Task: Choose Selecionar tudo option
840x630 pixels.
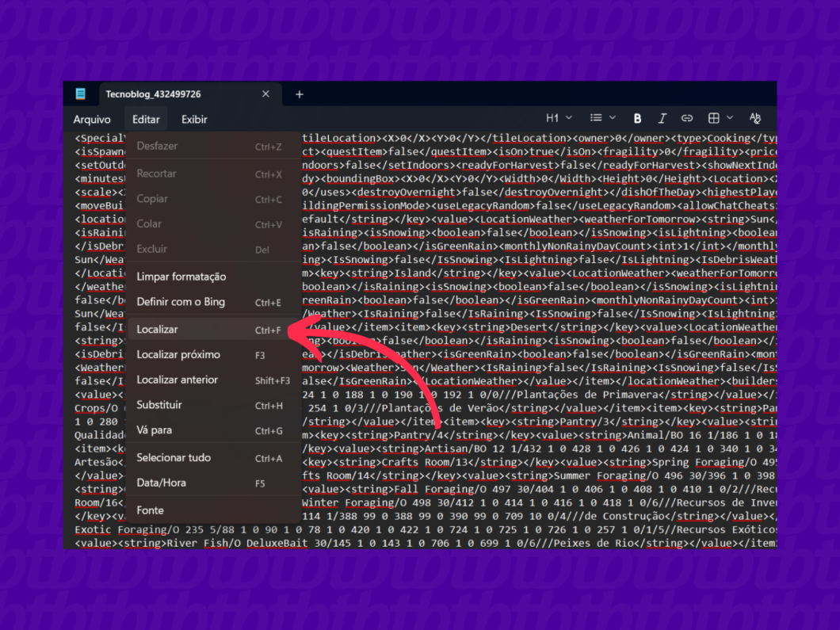Action: tap(174, 457)
